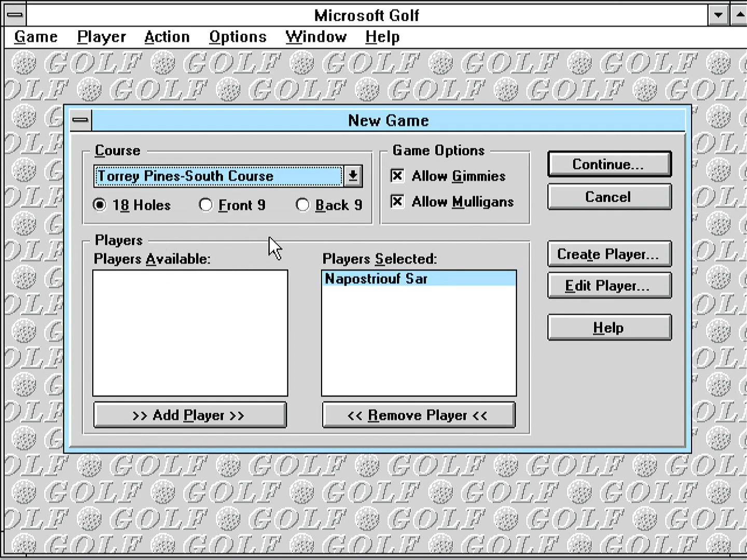Click the Torrey Pines-South Course combo field

tap(218, 176)
